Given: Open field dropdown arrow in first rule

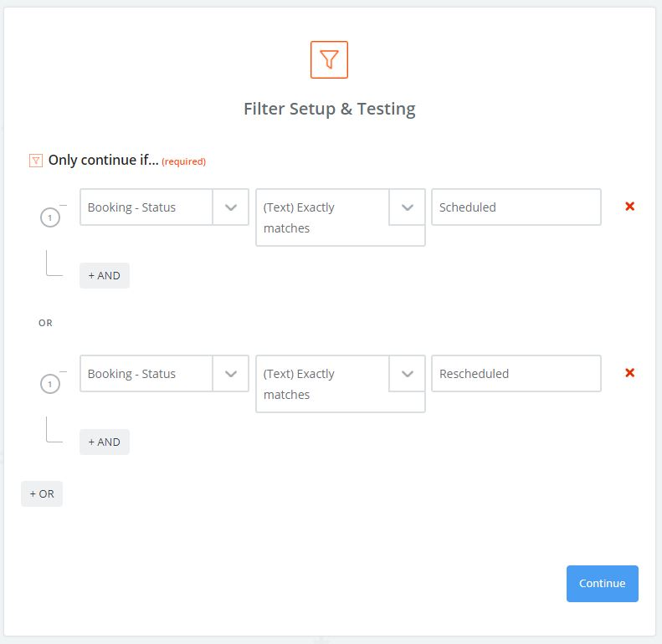Looking at the screenshot, I should pyautogui.click(x=231, y=207).
